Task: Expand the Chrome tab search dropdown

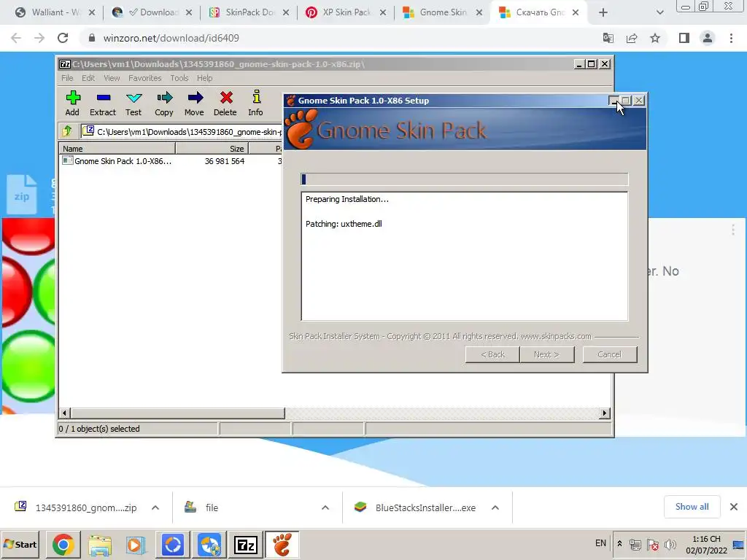Action: (x=659, y=12)
